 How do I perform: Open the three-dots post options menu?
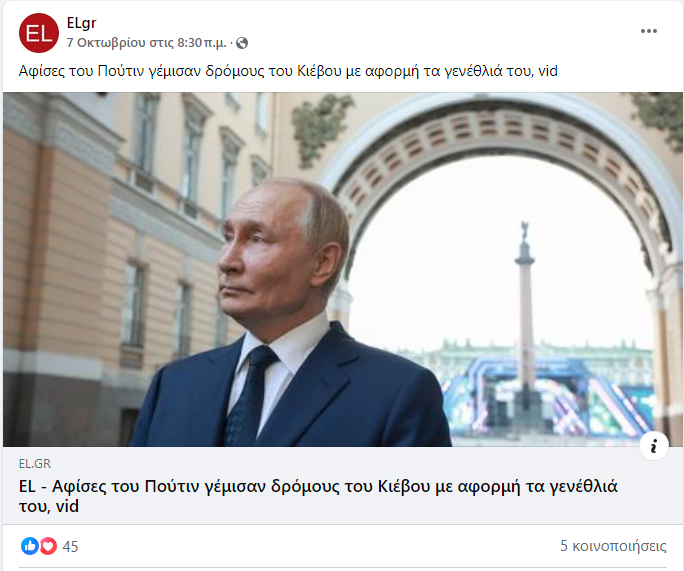[x=649, y=31]
